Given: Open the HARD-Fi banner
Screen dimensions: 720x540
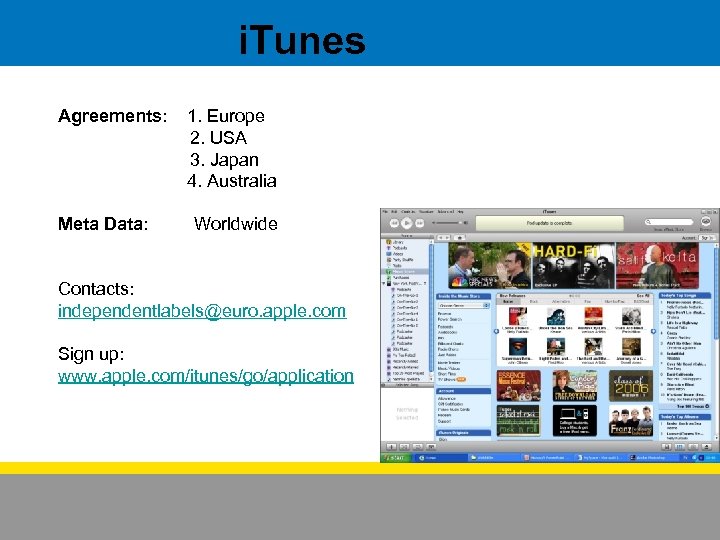Looking at the screenshot, I should [x=573, y=265].
